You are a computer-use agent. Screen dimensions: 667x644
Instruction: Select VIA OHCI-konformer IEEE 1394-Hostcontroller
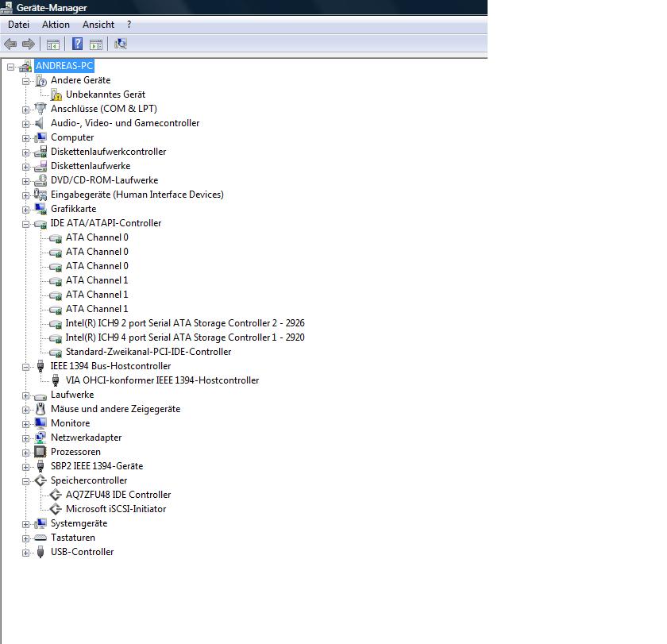pyautogui.click(x=162, y=380)
